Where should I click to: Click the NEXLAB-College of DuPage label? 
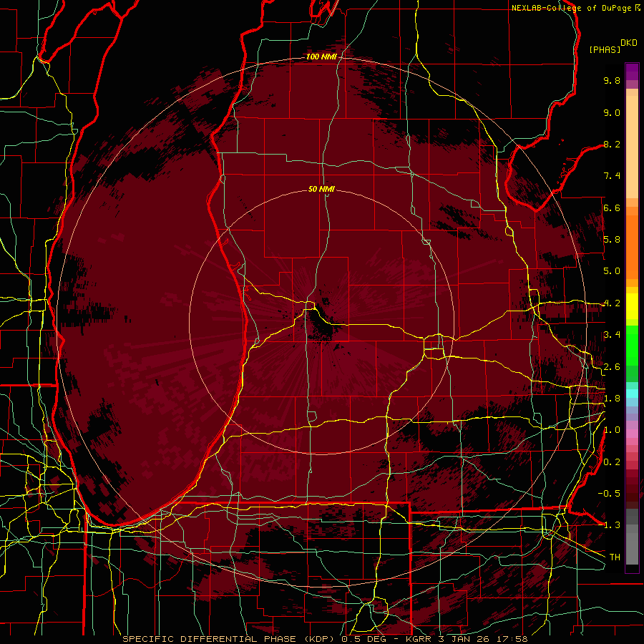point(572,8)
